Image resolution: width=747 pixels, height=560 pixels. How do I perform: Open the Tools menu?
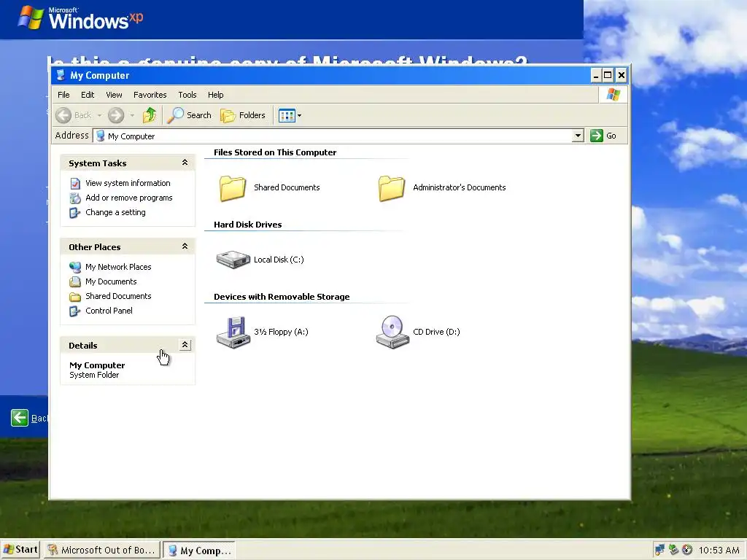coord(187,95)
